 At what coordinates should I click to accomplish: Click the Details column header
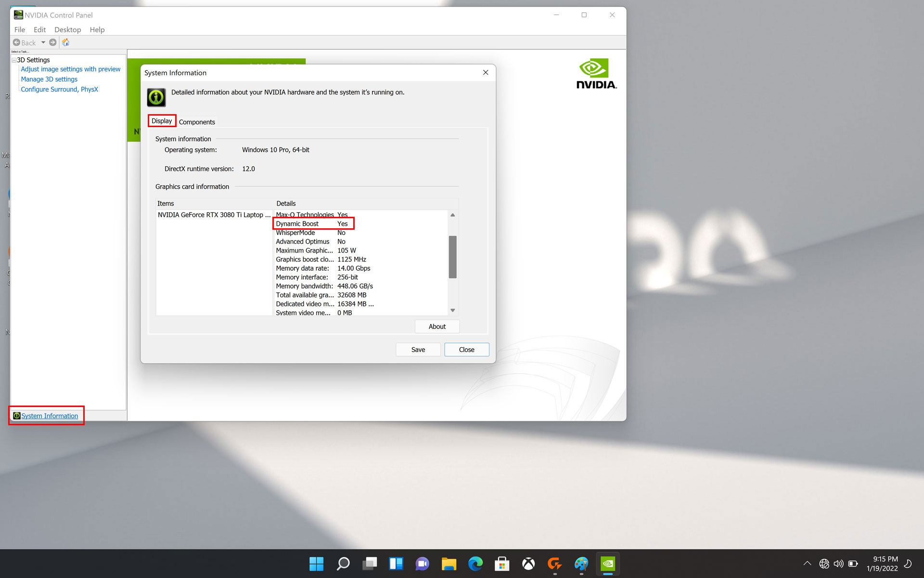pyautogui.click(x=366, y=204)
